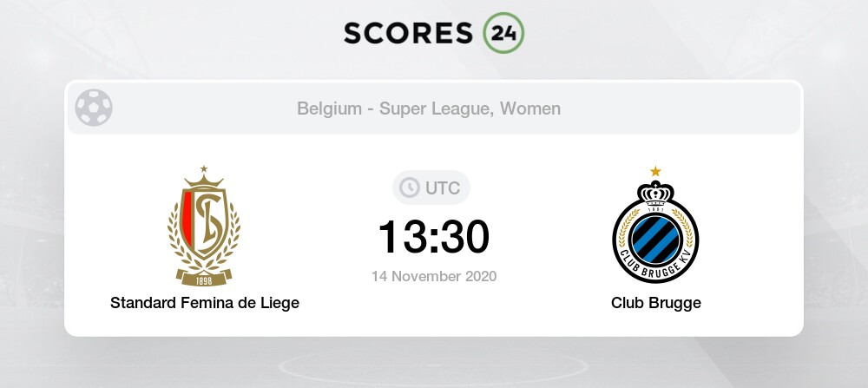Click the small star above Standard crest
This screenshot has height=388, width=868.
204,169
